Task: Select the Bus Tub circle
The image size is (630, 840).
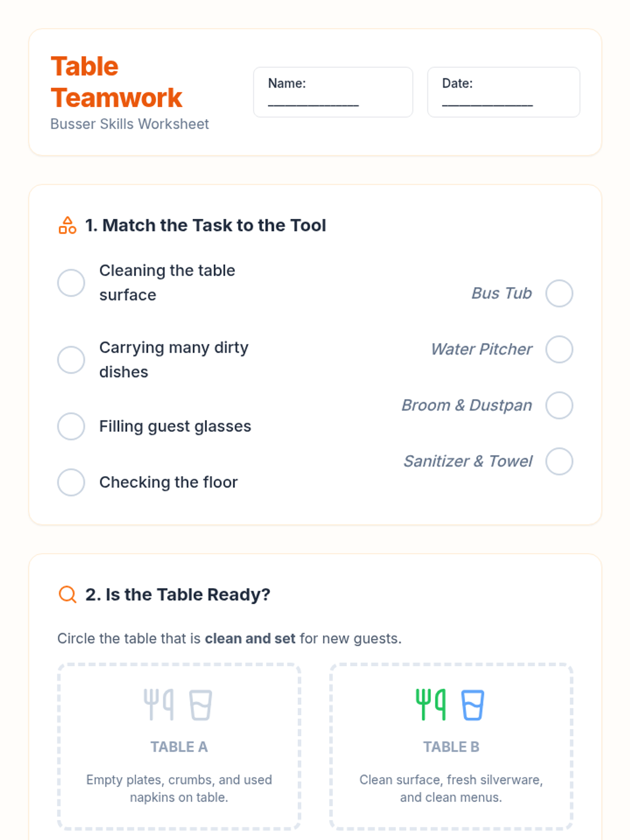Action: (559, 293)
